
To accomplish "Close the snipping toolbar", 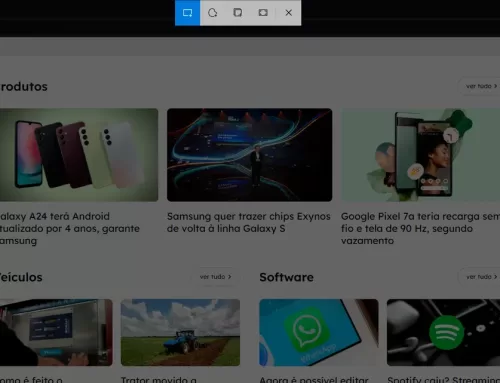I will [x=289, y=13].
